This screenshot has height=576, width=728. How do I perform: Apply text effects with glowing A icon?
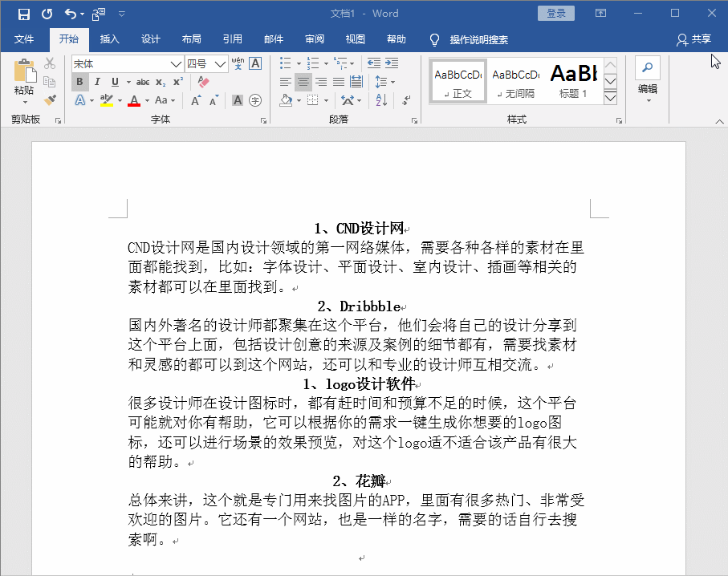(x=80, y=100)
